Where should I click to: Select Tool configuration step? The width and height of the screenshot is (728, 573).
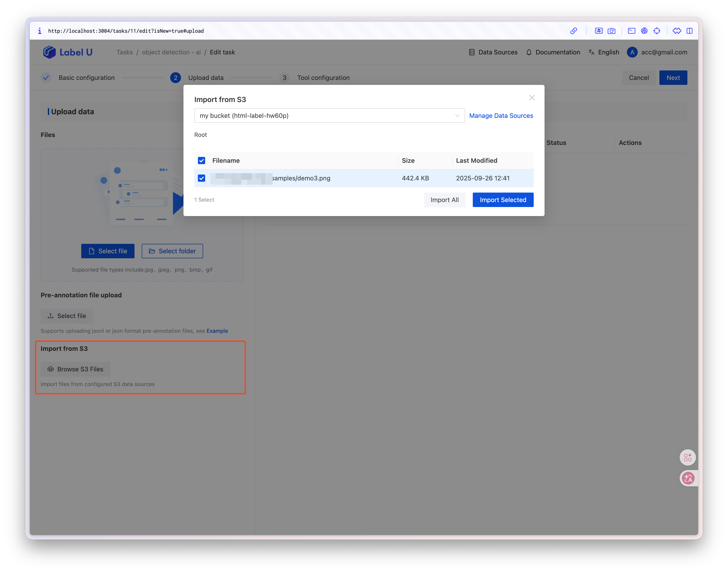click(315, 77)
